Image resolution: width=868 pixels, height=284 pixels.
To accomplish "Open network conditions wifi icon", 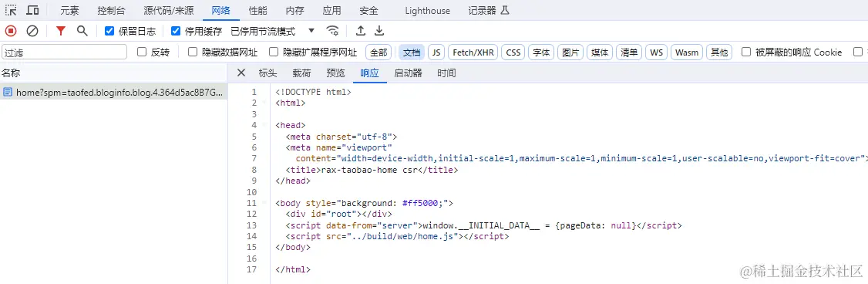I will click(332, 31).
